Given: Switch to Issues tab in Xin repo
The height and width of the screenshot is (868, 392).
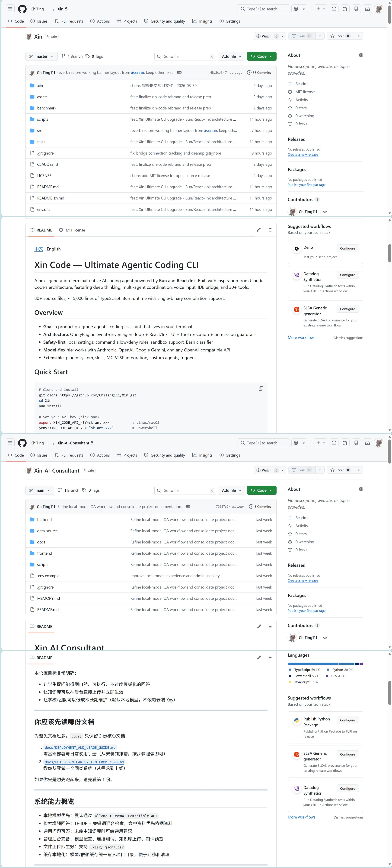Looking at the screenshot, I should click(x=39, y=21).
